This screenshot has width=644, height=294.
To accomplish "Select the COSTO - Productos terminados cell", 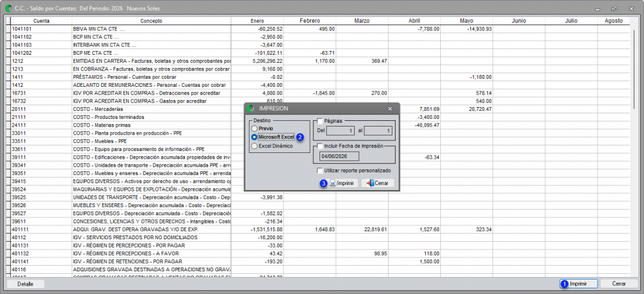I will 151,117.
